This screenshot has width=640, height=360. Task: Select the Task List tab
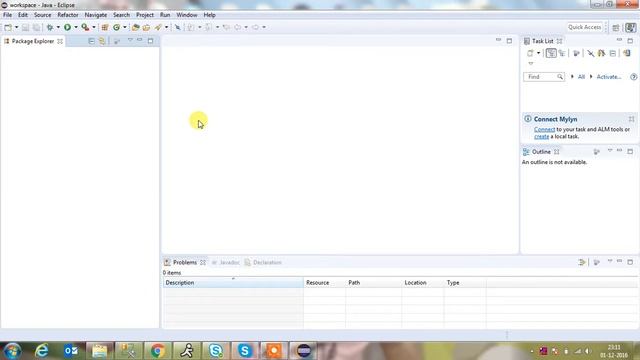pyautogui.click(x=542, y=41)
